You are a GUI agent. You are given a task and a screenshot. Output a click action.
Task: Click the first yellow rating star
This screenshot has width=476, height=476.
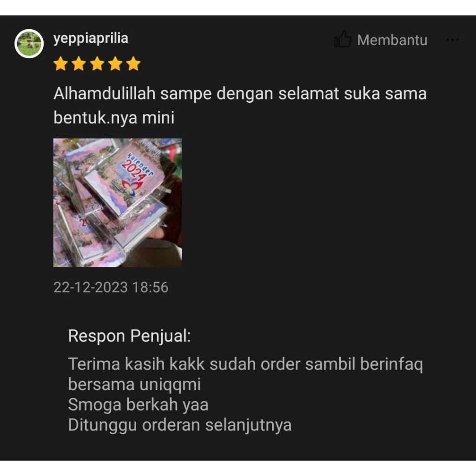coord(61,64)
